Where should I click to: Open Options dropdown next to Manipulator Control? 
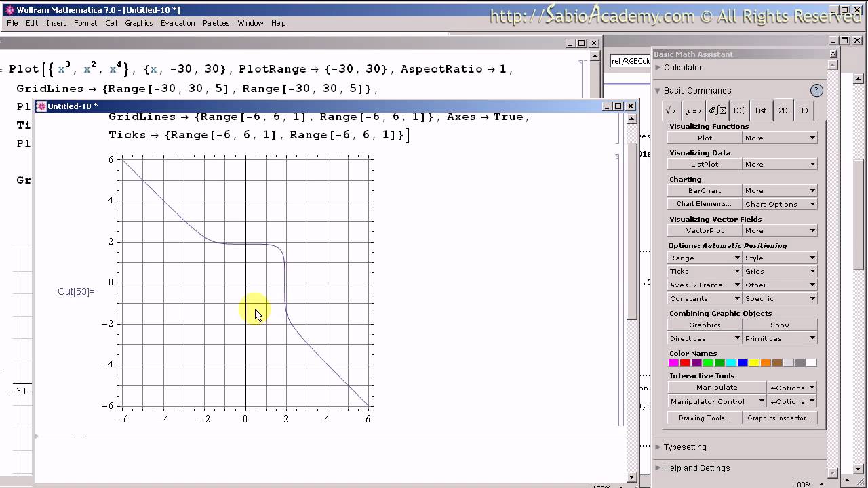click(792, 401)
